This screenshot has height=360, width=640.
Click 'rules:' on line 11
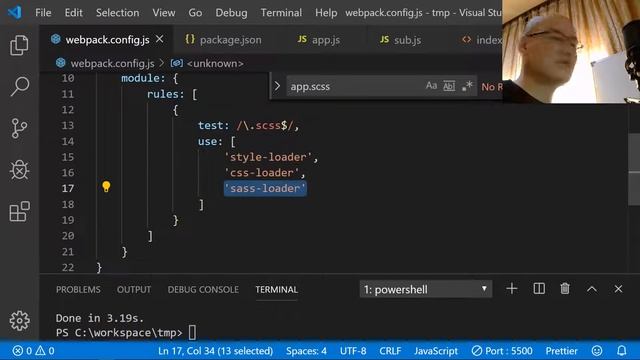coord(165,94)
